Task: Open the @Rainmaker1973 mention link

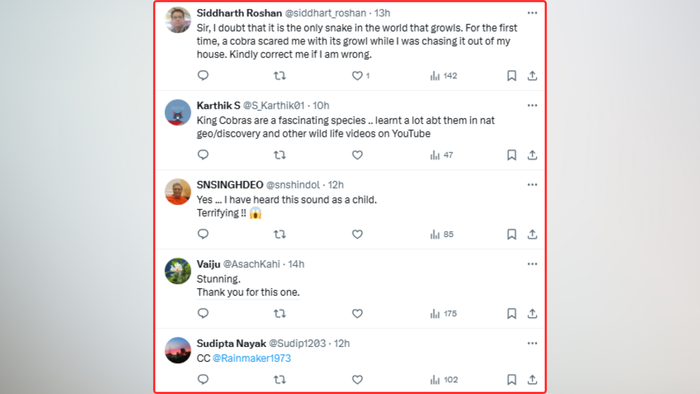Action: tap(252, 358)
